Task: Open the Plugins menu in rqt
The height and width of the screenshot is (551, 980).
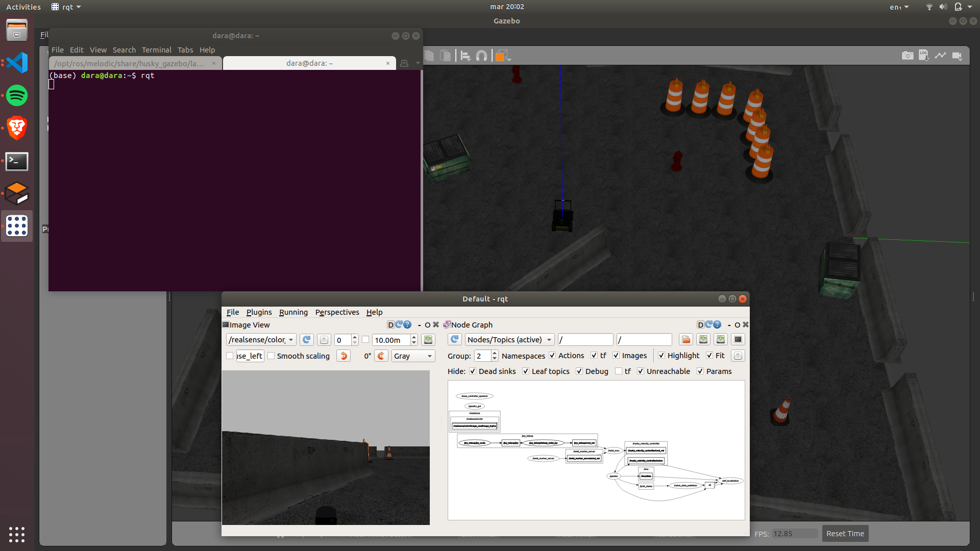Action: (259, 312)
